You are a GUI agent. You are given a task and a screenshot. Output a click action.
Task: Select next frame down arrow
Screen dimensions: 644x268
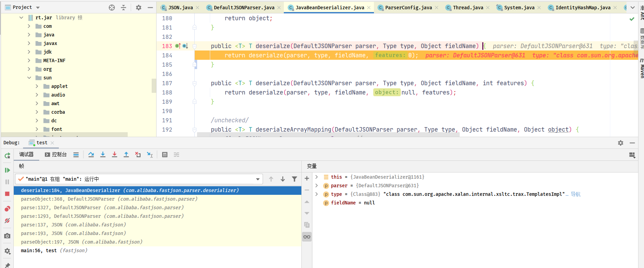click(x=283, y=179)
